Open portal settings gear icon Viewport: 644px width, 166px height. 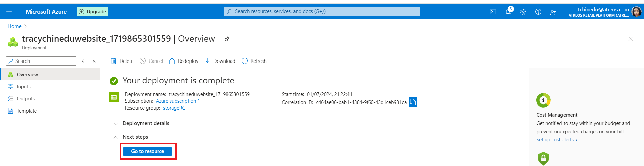[523, 12]
